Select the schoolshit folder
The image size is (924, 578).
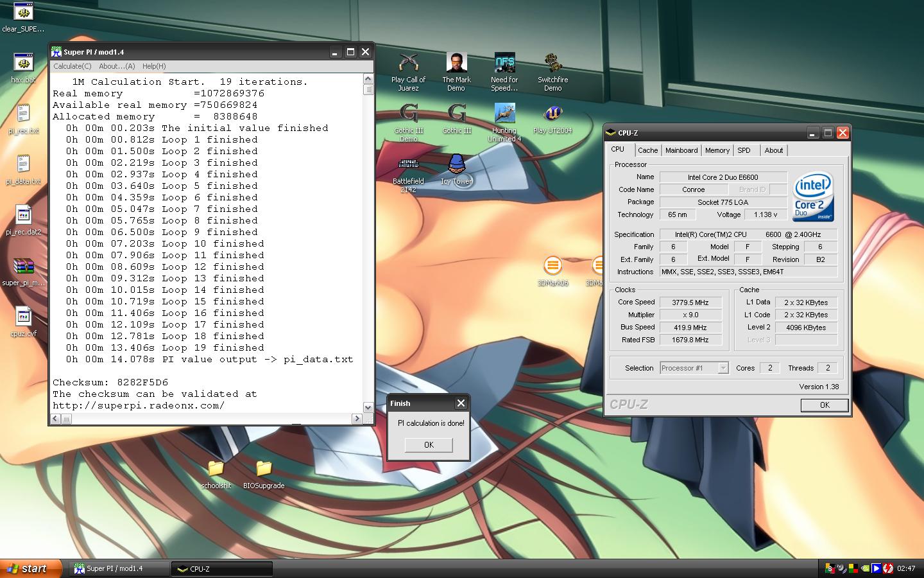pyautogui.click(x=216, y=474)
